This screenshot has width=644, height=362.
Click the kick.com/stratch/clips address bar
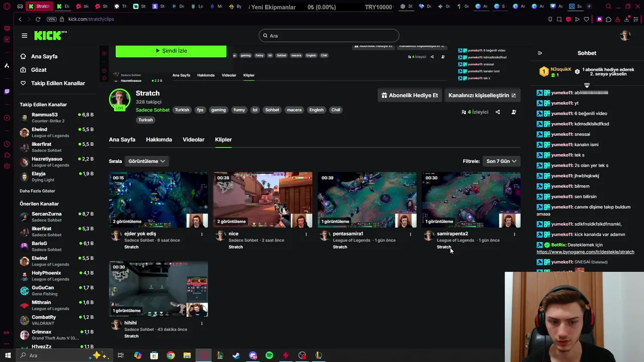pos(91,19)
